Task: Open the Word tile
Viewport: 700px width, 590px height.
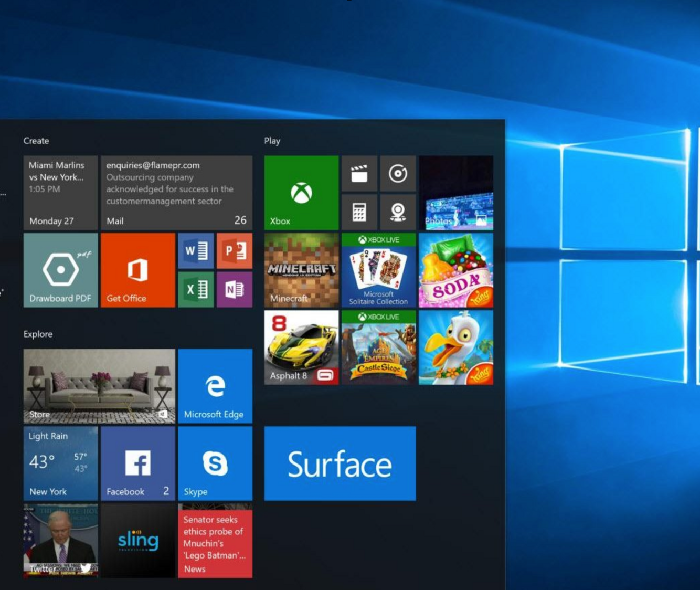Action: pos(196,251)
